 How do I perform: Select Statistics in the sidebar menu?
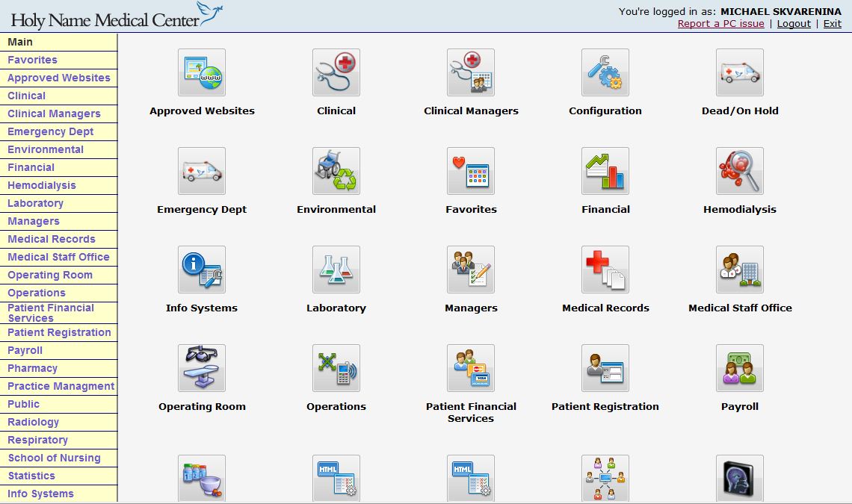pyautogui.click(x=59, y=476)
